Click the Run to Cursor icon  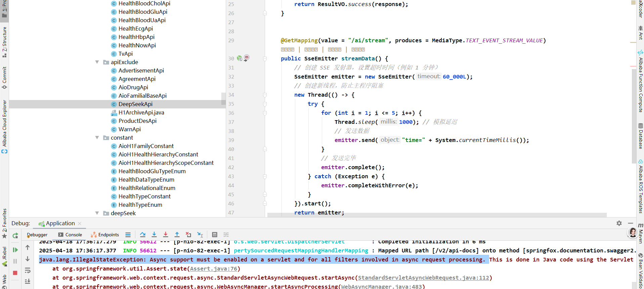pos(200,235)
